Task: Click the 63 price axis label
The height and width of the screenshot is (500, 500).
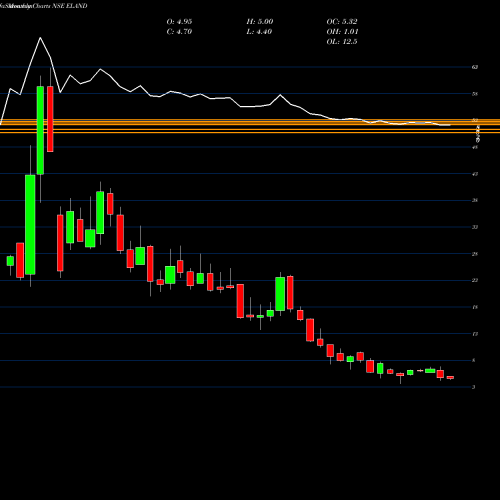Action: pyautogui.click(x=475, y=67)
